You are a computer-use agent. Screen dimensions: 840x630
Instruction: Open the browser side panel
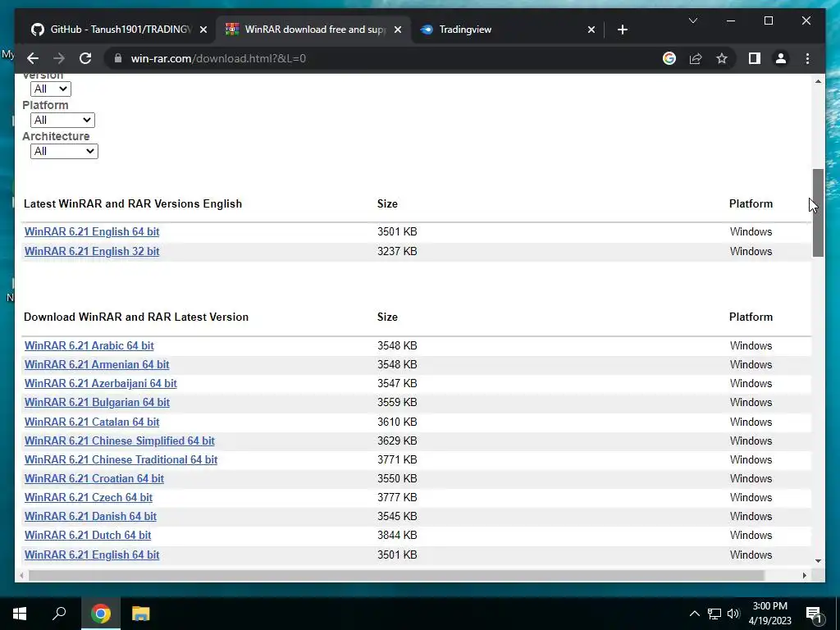pyautogui.click(x=755, y=58)
